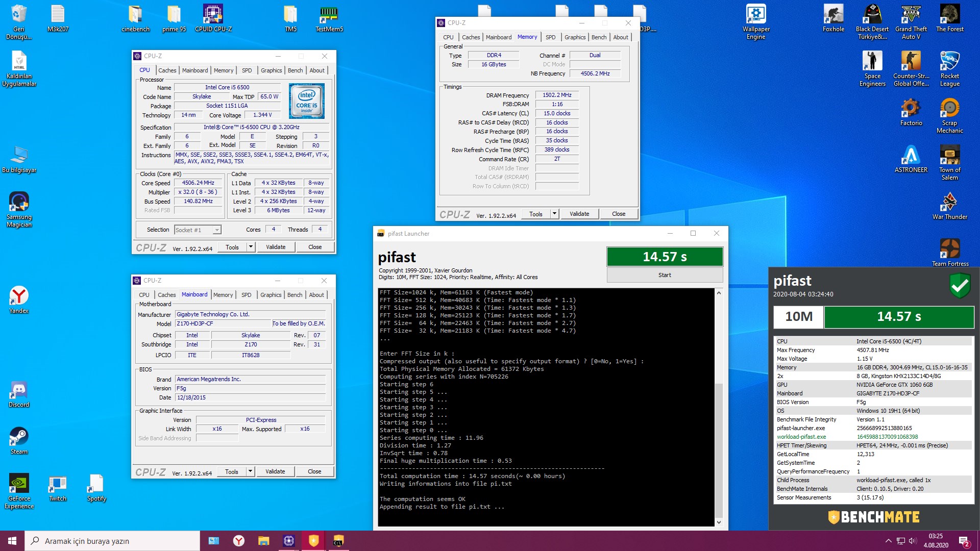The height and width of the screenshot is (551, 980).
Task: Show hidden system tray icons chevron
Action: 888,541
